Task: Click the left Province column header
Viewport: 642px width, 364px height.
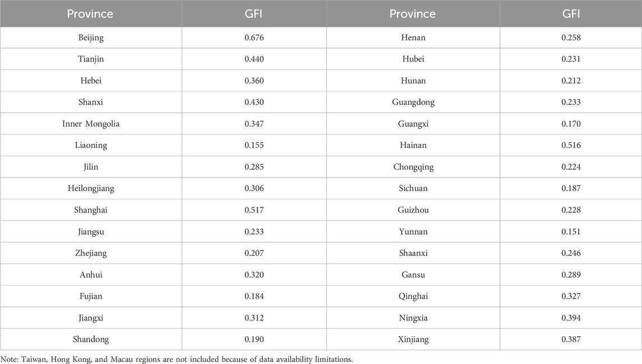Action: pyautogui.click(x=90, y=14)
